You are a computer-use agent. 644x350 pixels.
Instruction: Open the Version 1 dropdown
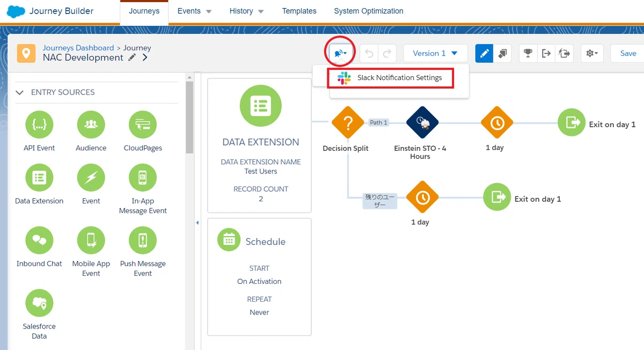(x=435, y=53)
